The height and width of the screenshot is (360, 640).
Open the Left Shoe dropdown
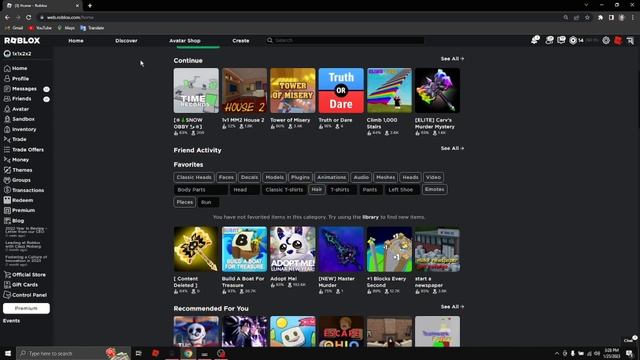point(402,190)
